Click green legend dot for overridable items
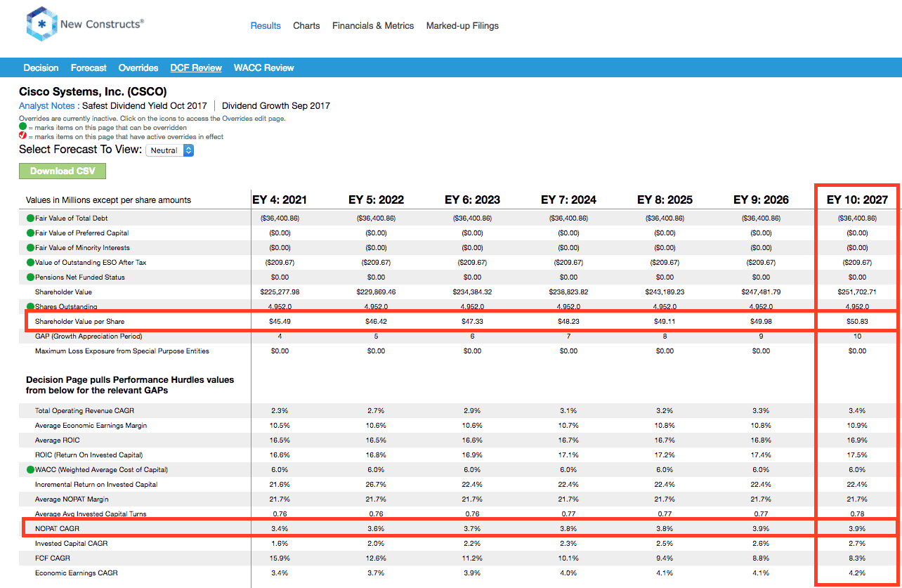The height and width of the screenshot is (588, 902). pos(22,128)
